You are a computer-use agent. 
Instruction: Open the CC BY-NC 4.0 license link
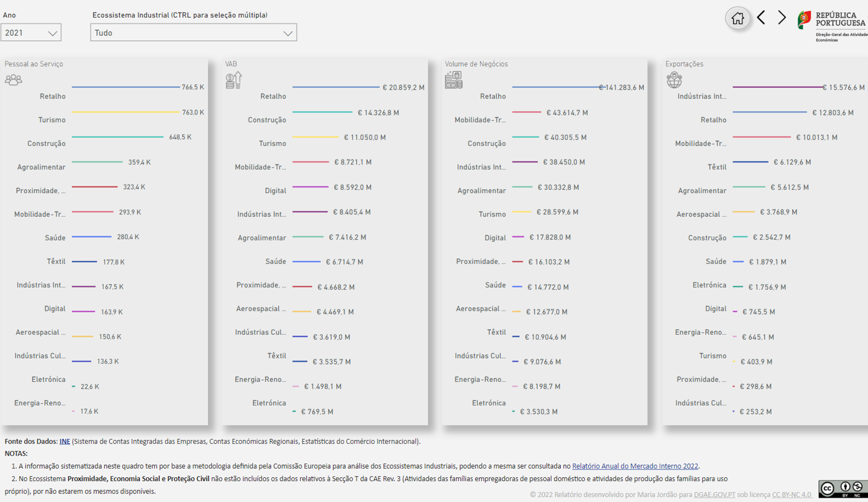tap(791, 495)
